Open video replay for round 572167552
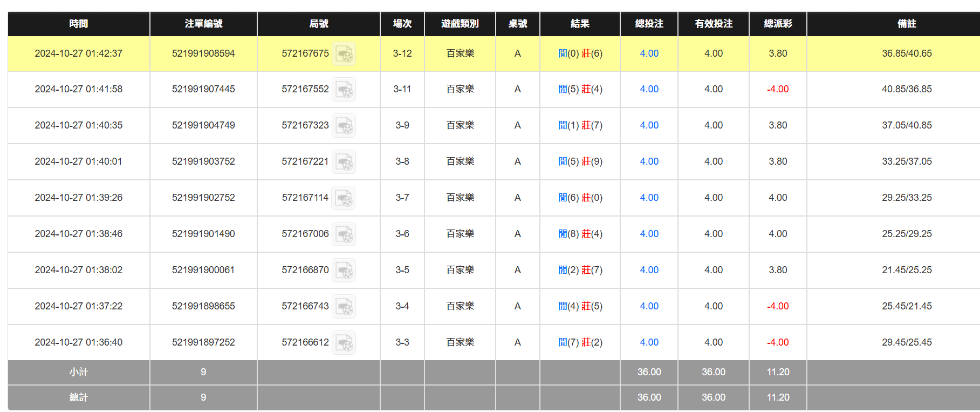The height and width of the screenshot is (412, 980). (344, 90)
